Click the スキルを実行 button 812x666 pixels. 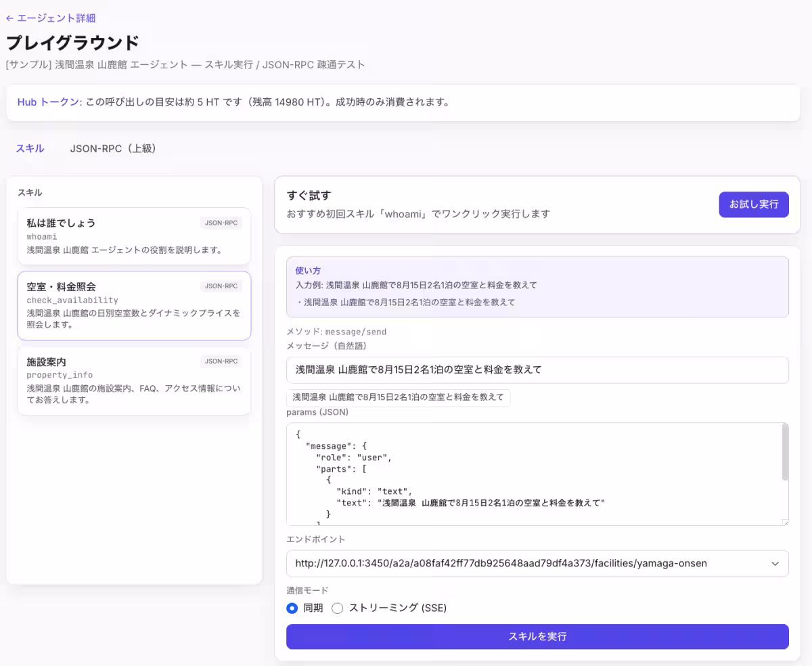click(537, 636)
